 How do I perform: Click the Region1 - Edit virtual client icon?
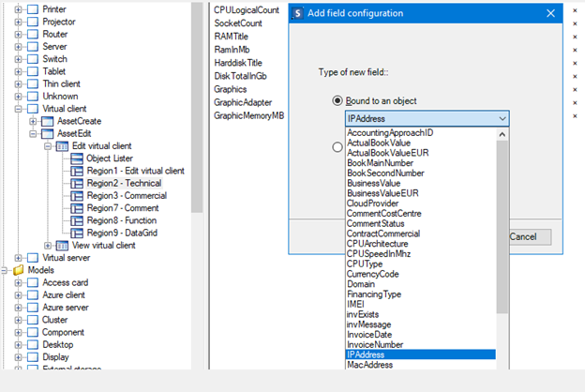click(x=77, y=171)
